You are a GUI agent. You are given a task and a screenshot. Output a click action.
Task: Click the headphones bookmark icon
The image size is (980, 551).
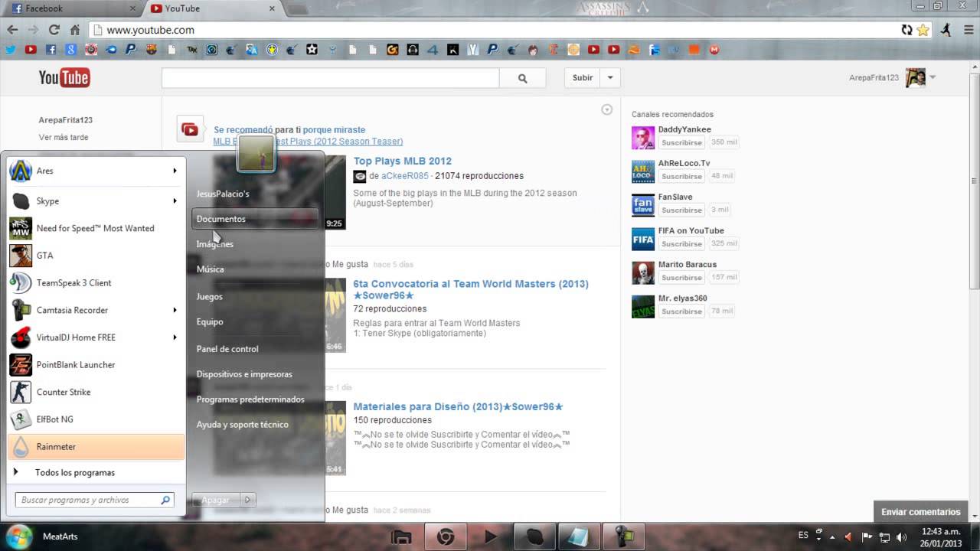click(x=413, y=50)
